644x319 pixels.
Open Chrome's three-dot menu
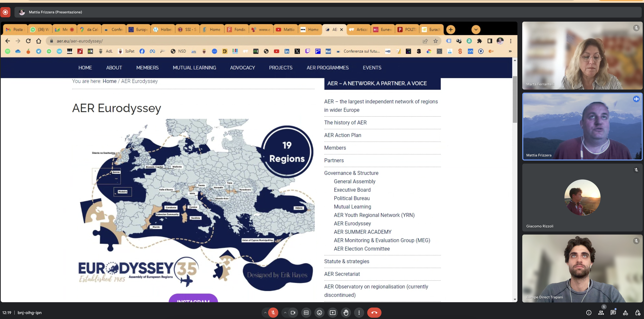point(510,41)
